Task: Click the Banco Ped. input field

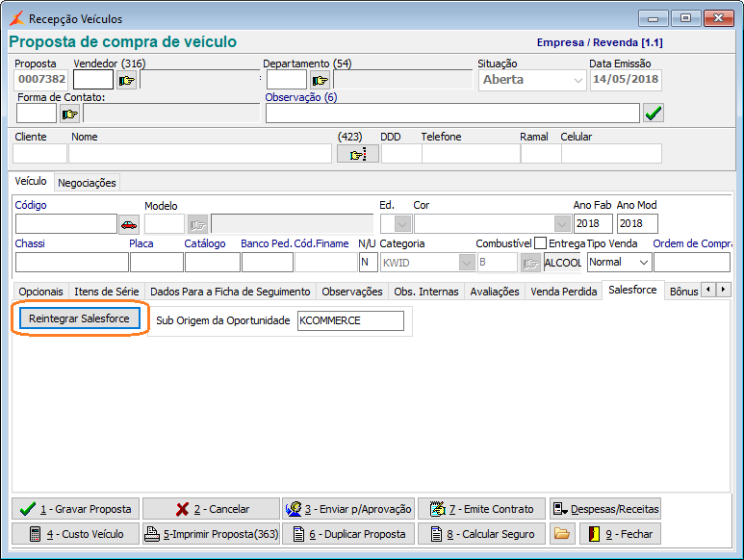Action: 268,263
